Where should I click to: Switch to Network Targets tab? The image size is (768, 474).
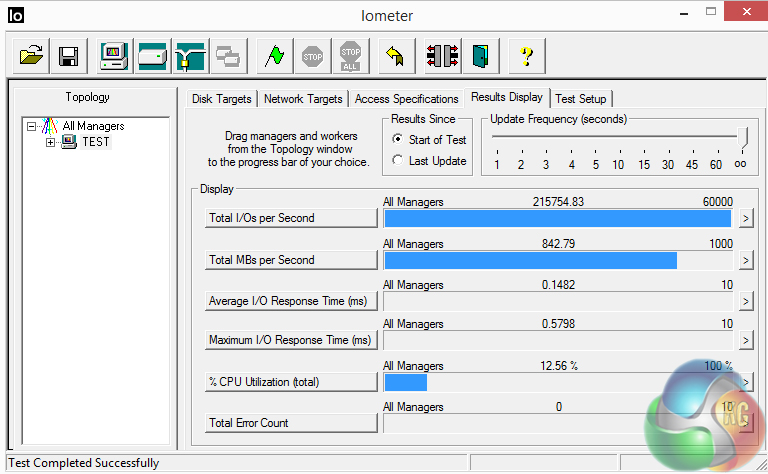pos(303,99)
